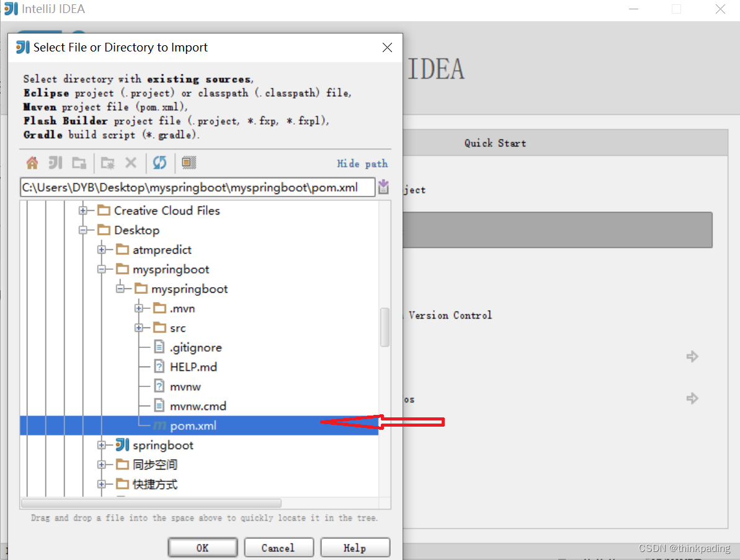The image size is (740, 560).
Task: Go to the Home directory icon
Action: (32, 163)
